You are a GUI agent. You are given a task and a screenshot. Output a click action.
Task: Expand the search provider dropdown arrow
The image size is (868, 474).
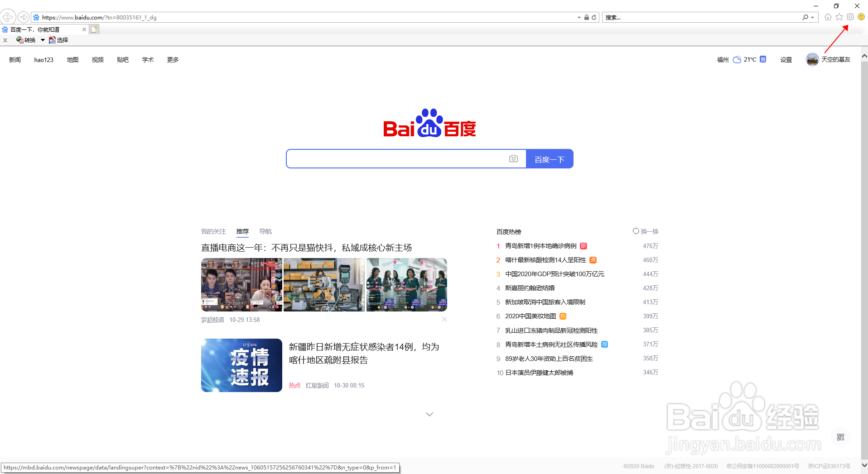[813, 17]
